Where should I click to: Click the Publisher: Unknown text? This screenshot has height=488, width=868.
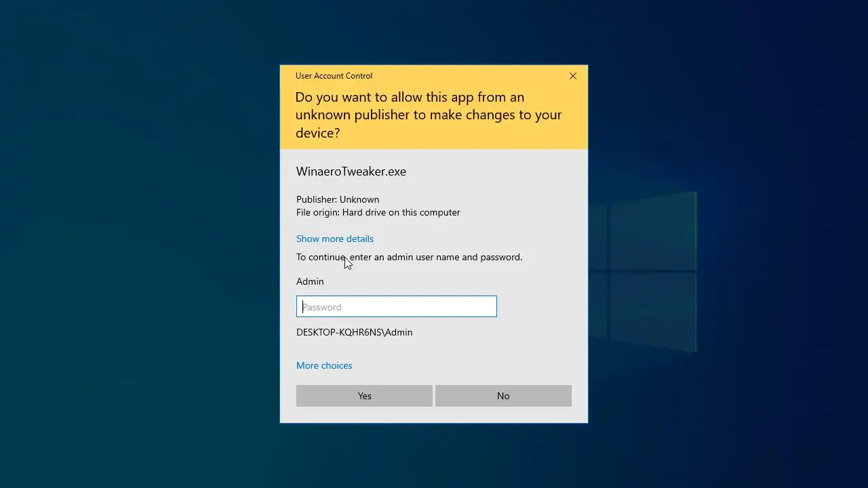pos(338,199)
